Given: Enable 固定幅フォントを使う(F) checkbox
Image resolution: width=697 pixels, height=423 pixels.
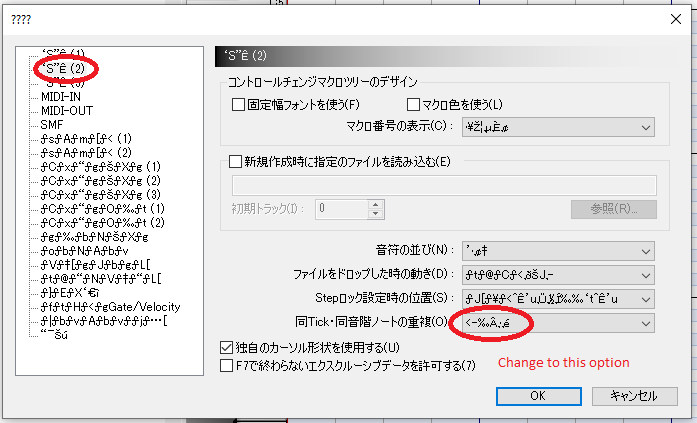Looking at the screenshot, I should pyautogui.click(x=239, y=104).
